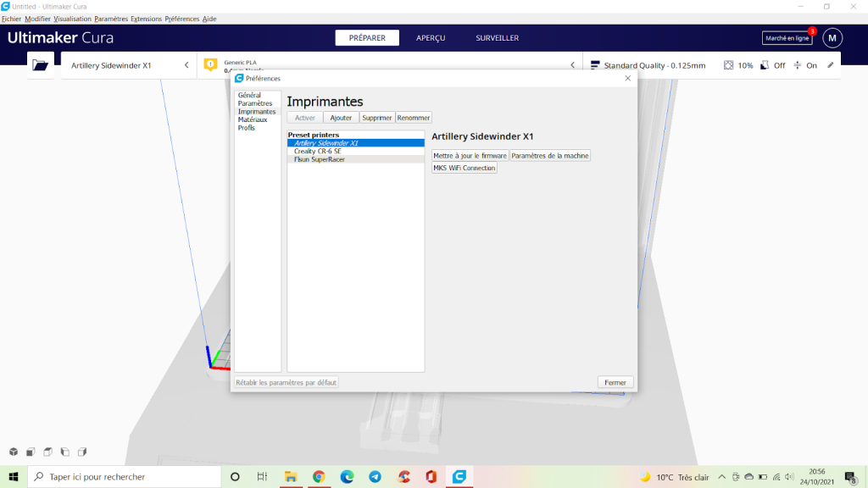Close the Préférences dialog with X
The width and height of the screenshot is (868, 488).
pyautogui.click(x=628, y=78)
